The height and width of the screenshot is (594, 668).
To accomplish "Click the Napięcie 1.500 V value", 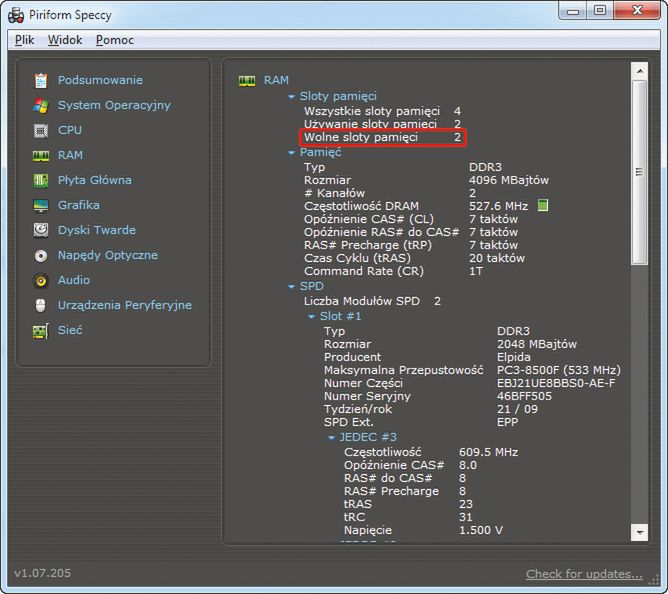I will click(481, 531).
